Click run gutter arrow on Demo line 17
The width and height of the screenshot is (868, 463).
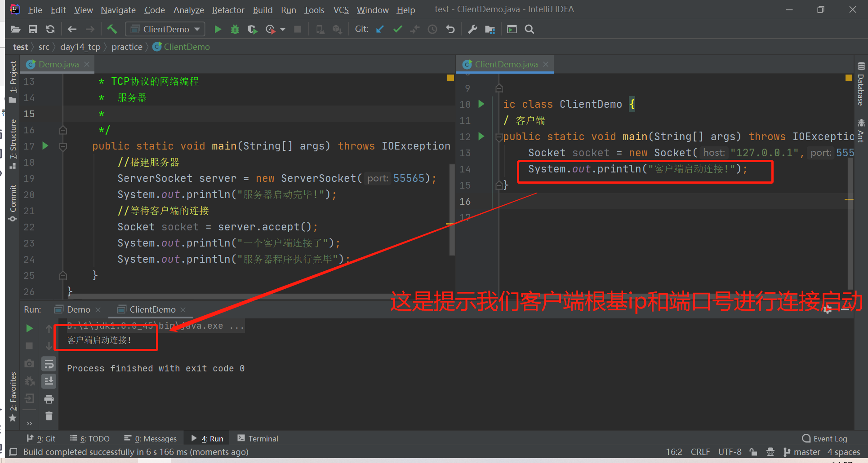pyautogui.click(x=45, y=146)
